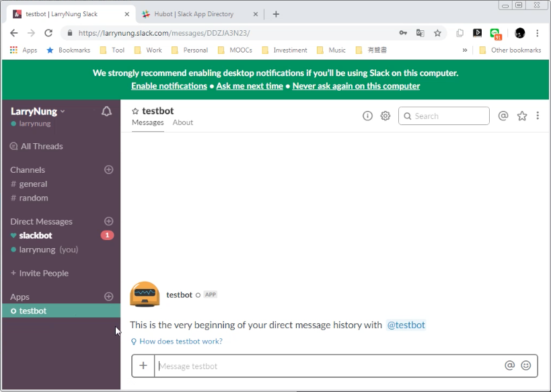Open How does testbot work link
The width and height of the screenshot is (551, 392).
pyautogui.click(x=177, y=342)
